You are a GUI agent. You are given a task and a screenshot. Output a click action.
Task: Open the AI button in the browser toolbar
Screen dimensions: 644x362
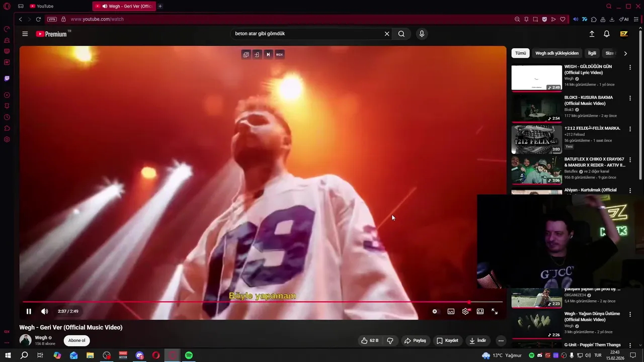tap(624, 19)
